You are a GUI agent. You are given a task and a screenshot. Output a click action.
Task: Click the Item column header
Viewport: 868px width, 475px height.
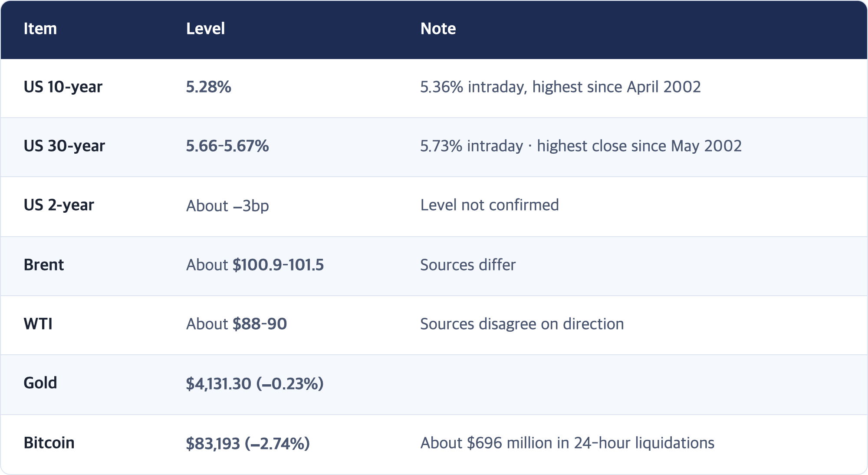click(x=40, y=29)
